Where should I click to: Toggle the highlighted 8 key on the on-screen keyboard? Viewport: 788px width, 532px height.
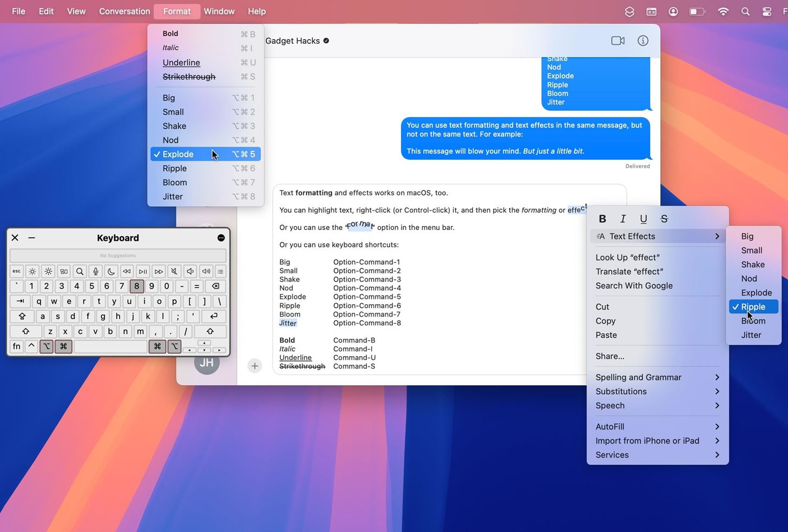pyautogui.click(x=137, y=286)
